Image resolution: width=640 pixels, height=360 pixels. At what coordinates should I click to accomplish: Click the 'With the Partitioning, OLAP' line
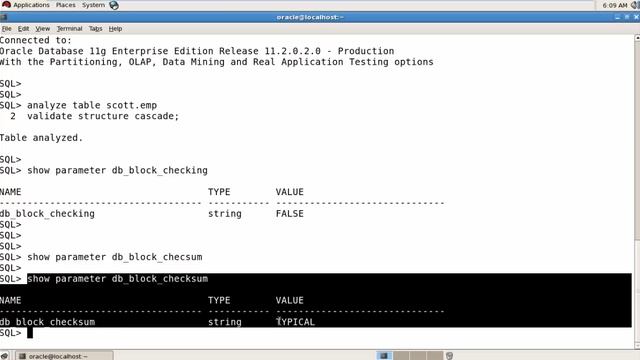[217, 62]
